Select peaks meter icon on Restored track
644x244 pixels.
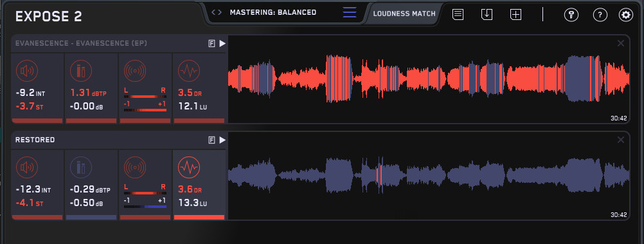tap(81, 167)
